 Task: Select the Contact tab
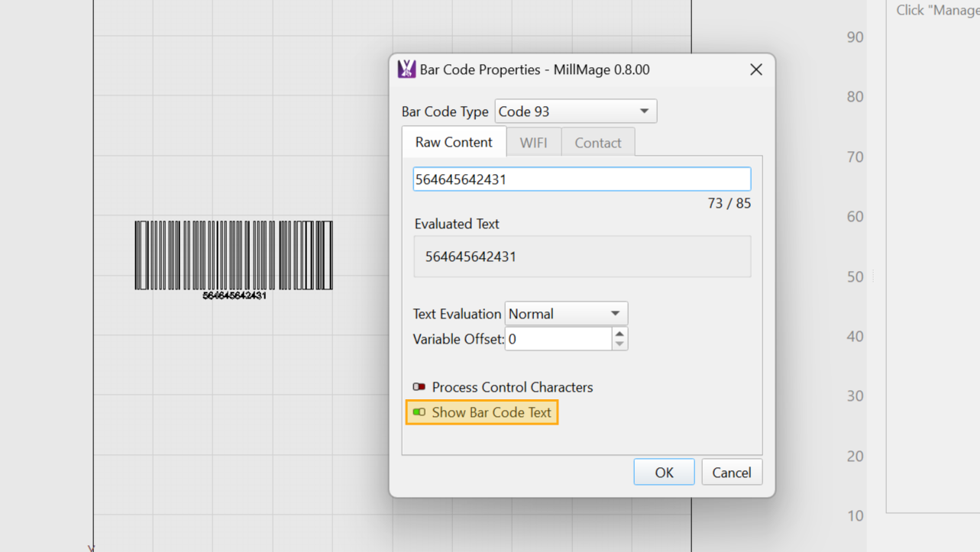pos(597,143)
